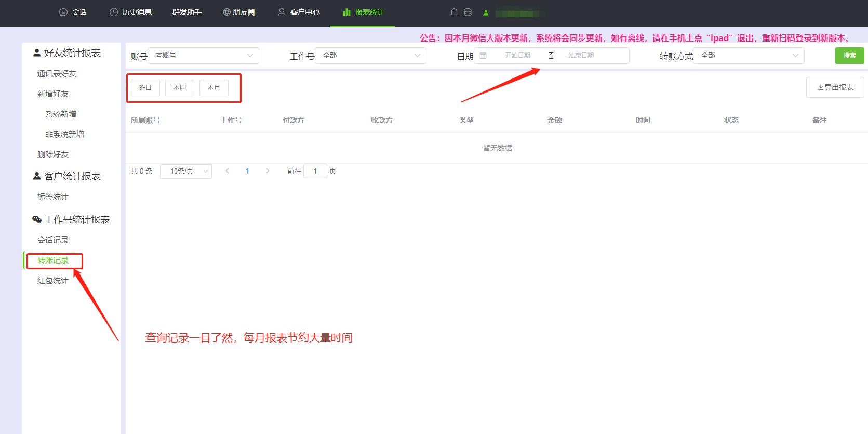
Task: Go to the 客户中心 tab
Action: (x=299, y=12)
